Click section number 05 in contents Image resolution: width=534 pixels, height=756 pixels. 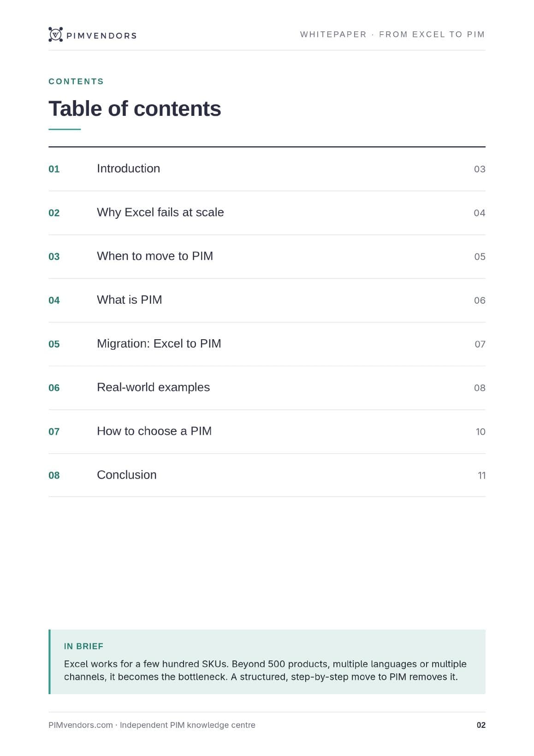tap(54, 344)
